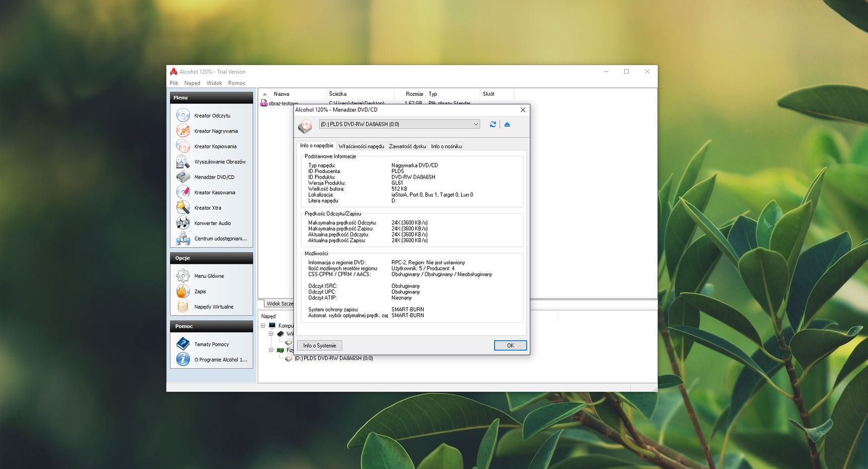Open Konwerter Audio icon
Screen dimensions: 868x469
[x=183, y=223]
